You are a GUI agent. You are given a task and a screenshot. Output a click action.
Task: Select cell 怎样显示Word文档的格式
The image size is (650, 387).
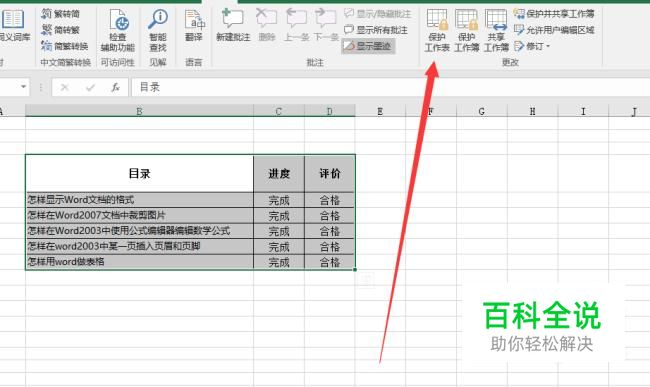click(139, 200)
